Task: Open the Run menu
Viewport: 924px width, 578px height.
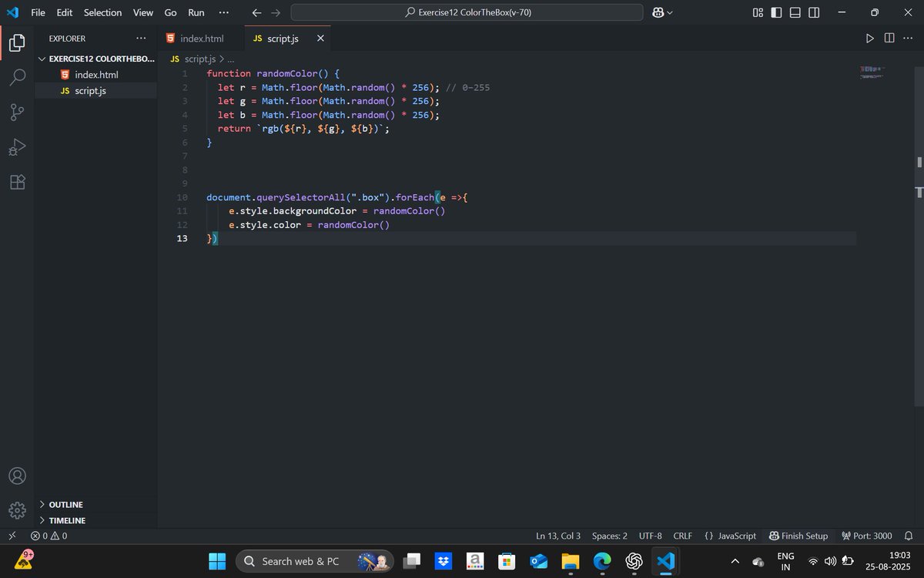Action: coord(196,12)
